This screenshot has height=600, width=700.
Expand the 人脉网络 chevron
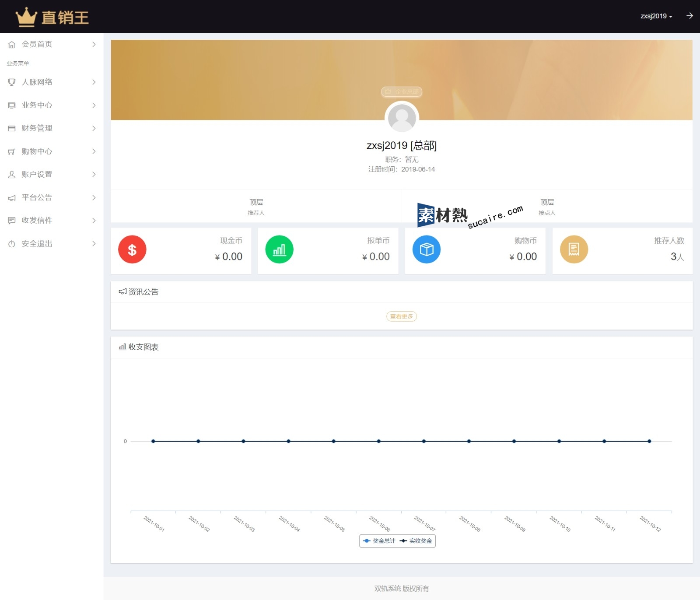tap(94, 82)
